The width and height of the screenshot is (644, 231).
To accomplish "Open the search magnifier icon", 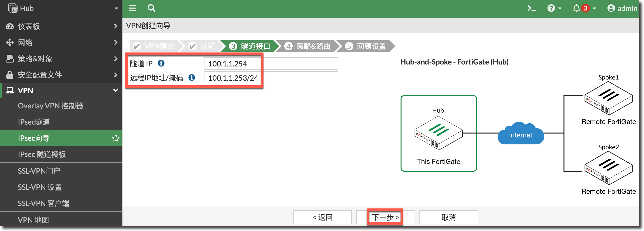I will point(151,8).
